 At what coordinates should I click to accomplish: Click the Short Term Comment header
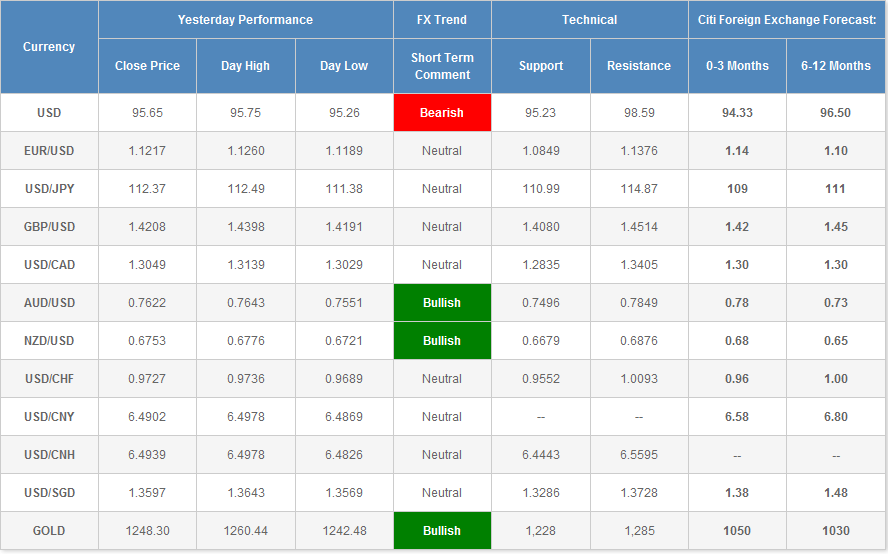click(442, 66)
